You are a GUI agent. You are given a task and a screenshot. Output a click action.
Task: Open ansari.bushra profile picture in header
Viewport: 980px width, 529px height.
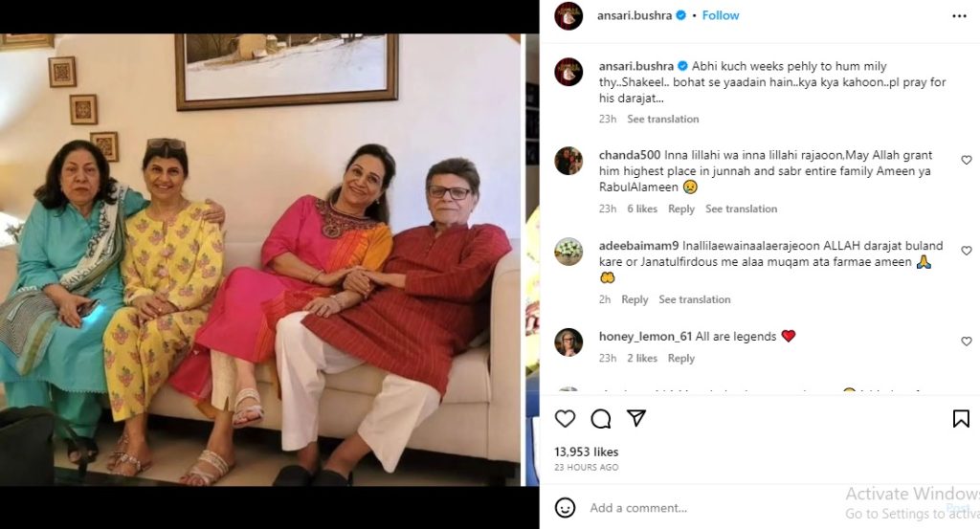[568, 16]
